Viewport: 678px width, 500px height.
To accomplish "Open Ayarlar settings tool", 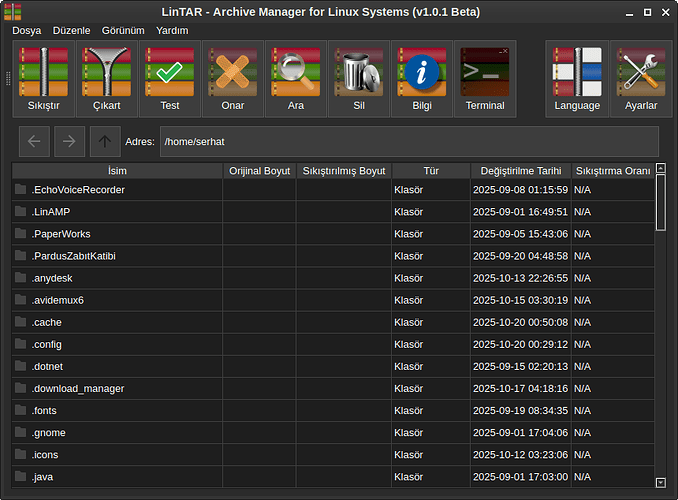I will [x=641, y=80].
